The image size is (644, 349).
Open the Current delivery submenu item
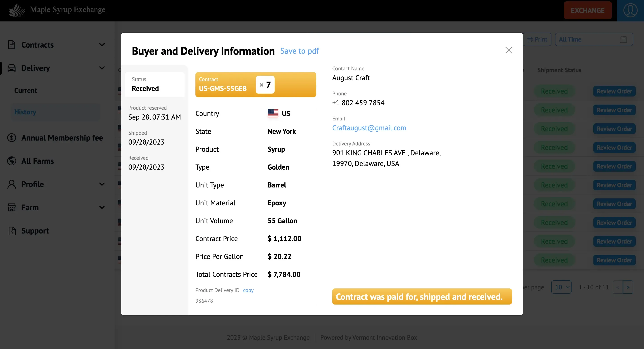(x=25, y=90)
